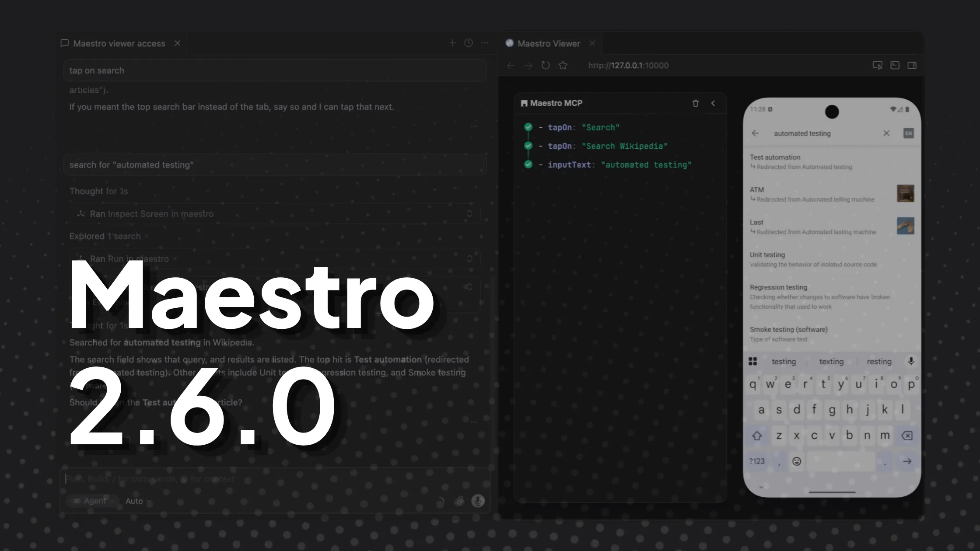Open the Explored 1 search details

pyautogui.click(x=105, y=236)
